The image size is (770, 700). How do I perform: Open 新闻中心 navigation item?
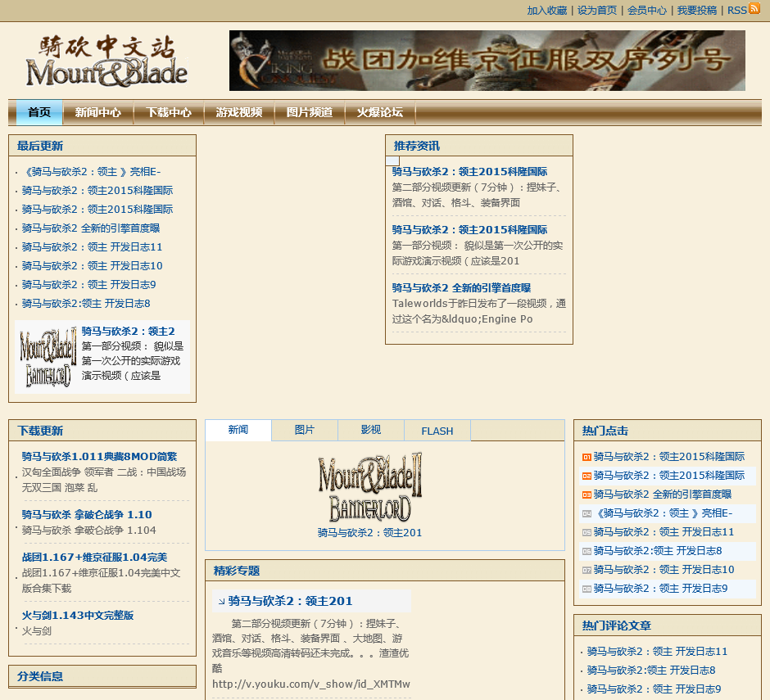click(x=97, y=112)
